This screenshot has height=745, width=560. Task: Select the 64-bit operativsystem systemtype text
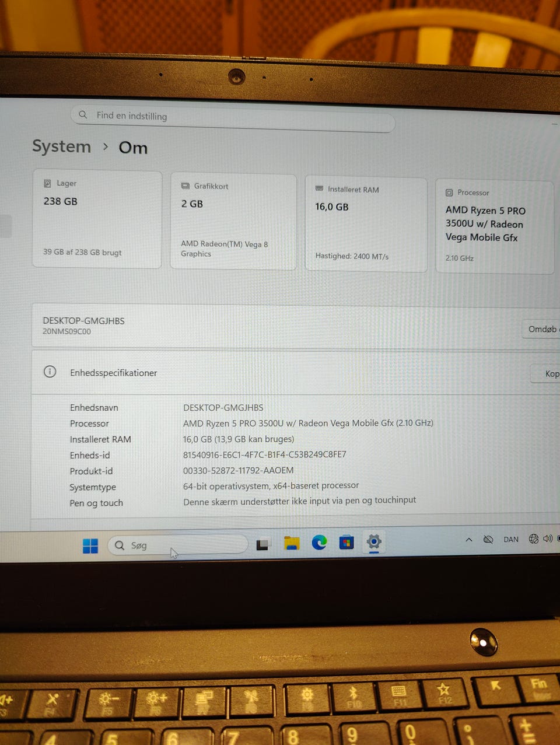[x=271, y=485]
